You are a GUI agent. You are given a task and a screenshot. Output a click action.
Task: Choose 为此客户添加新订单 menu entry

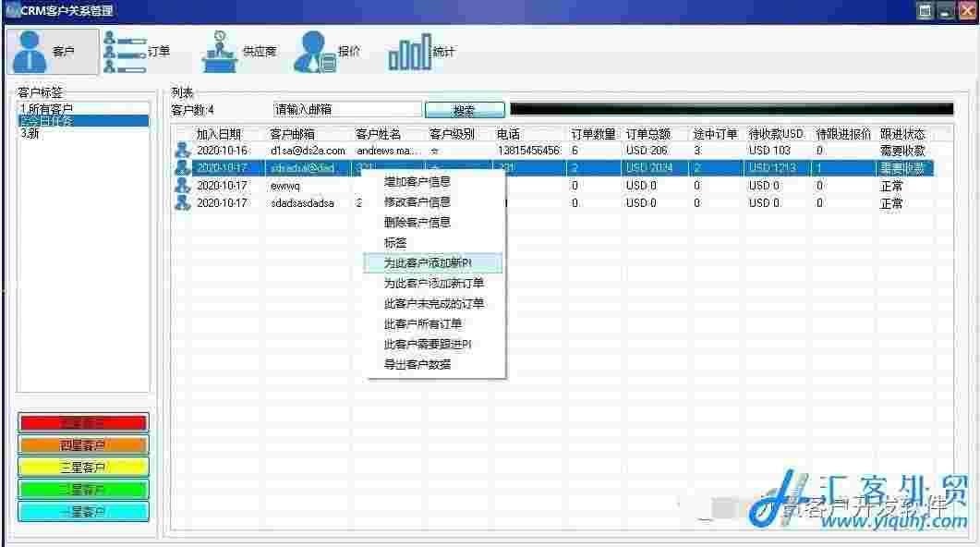434,283
